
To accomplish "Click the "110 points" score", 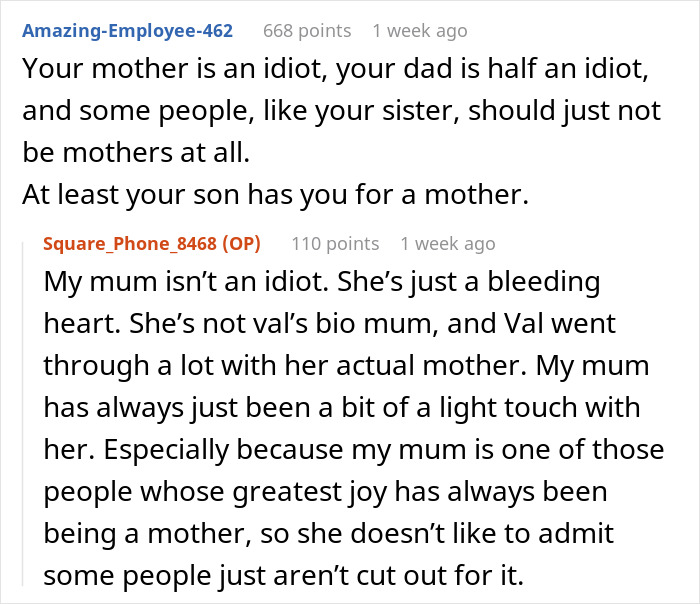I will coord(335,243).
